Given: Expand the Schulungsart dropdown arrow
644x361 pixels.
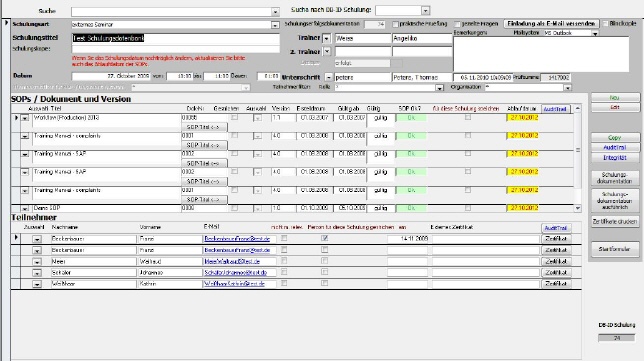Looking at the screenshot, I should tap(275, 25).
